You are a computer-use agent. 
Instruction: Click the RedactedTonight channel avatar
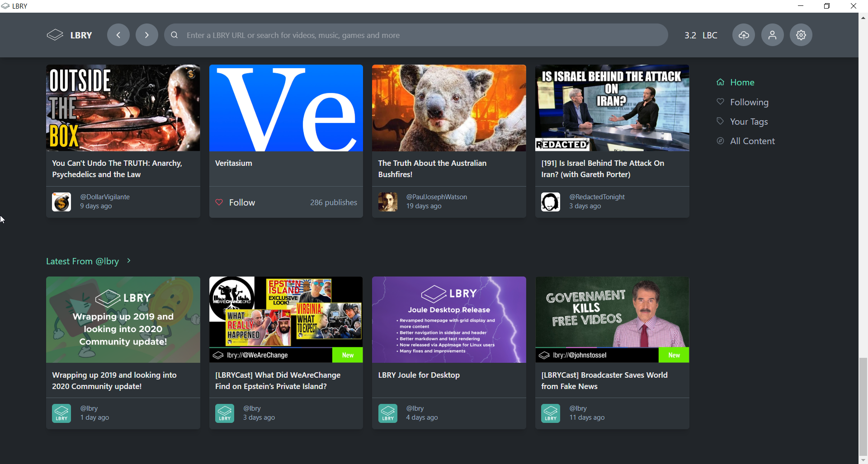(551, 202)
